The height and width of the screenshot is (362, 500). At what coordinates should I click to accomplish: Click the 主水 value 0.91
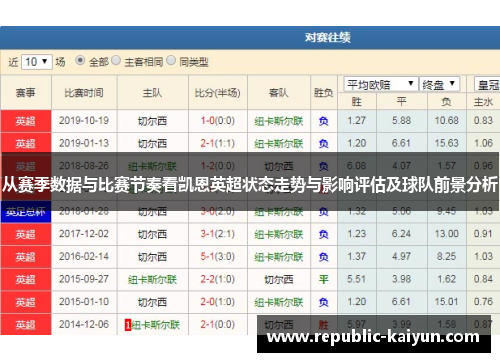pyautogui.click(x=483, y=234)
